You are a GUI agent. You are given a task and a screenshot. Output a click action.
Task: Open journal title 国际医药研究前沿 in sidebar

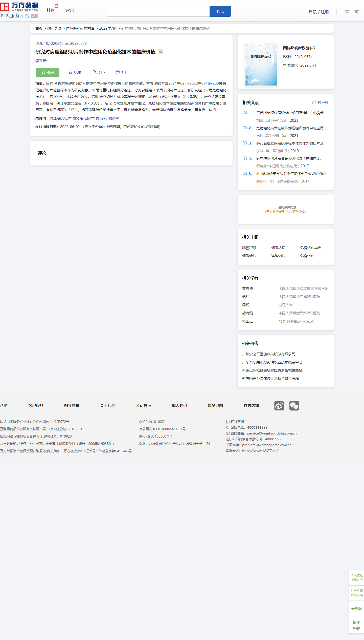click(x=299, y=48)
